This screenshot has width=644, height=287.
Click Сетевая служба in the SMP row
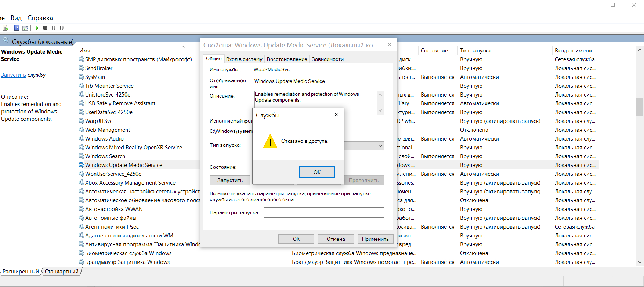[x=575, y=59]
